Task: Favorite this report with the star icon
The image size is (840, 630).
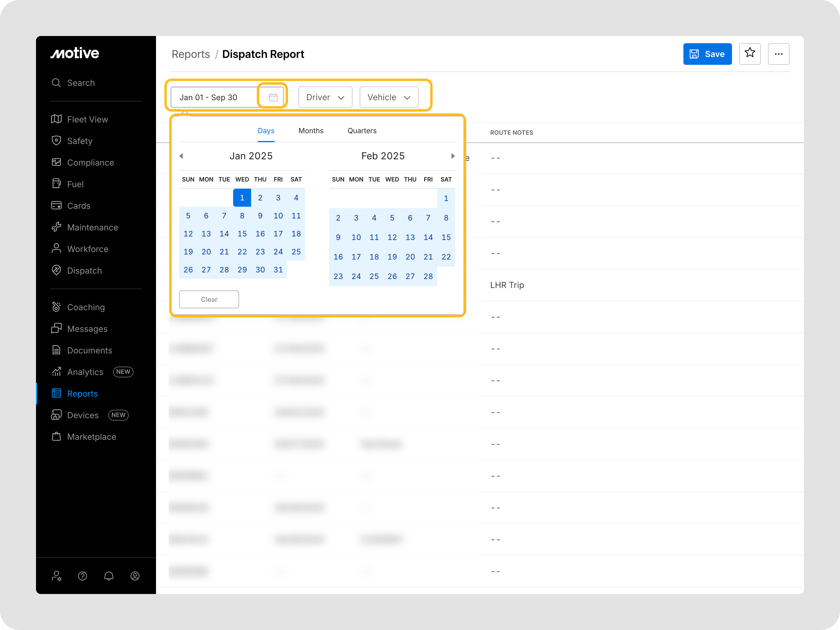Action: tap(749, 53)
